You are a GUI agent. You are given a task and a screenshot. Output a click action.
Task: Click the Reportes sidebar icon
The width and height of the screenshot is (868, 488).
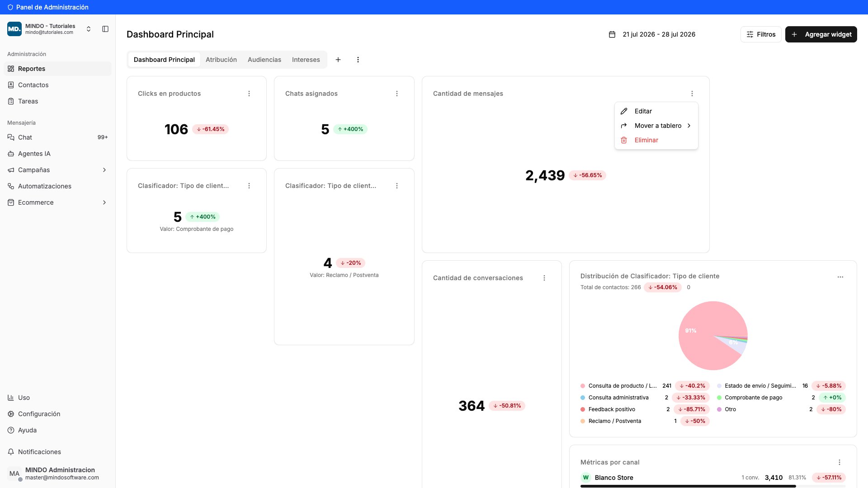[x=11, y=69]
